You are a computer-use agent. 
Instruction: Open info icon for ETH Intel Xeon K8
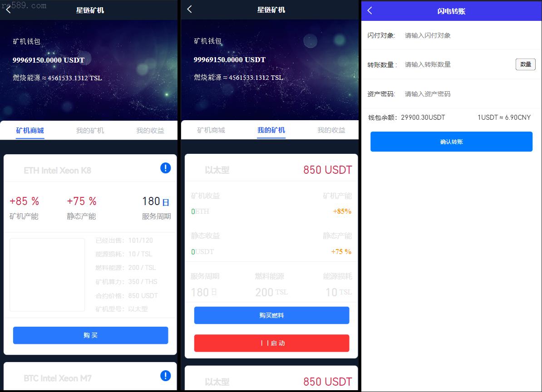pos(166,168)
